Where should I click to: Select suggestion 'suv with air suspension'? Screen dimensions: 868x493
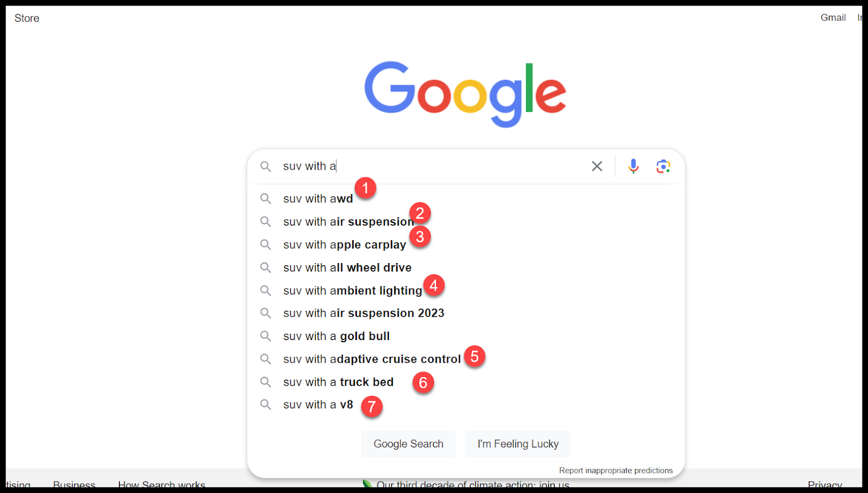tap(348, 222)
